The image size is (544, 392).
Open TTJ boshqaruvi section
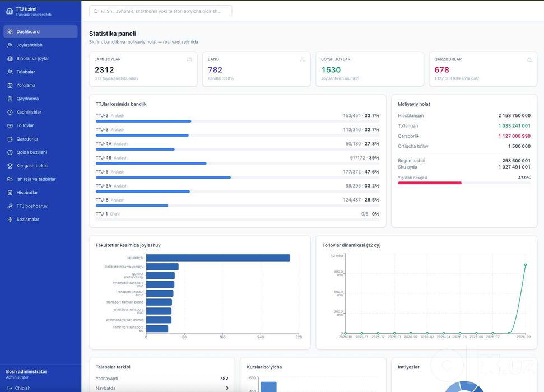coord(40,206)
